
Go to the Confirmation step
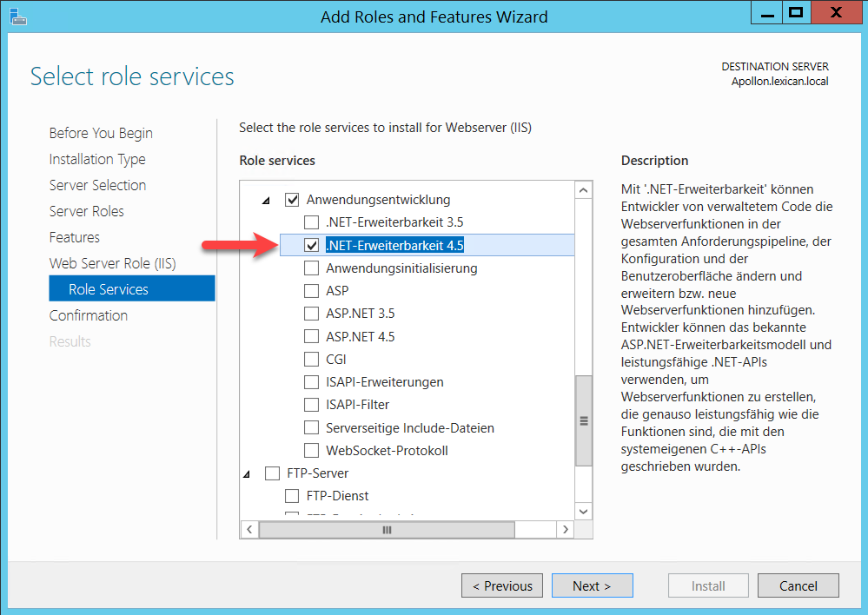[x=88, y=315]
